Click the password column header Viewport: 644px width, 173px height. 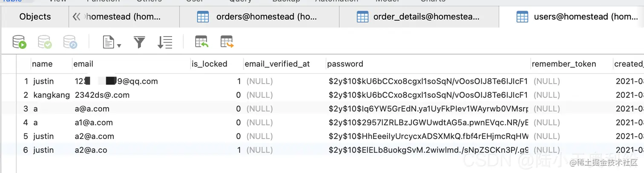coord(345,64)
